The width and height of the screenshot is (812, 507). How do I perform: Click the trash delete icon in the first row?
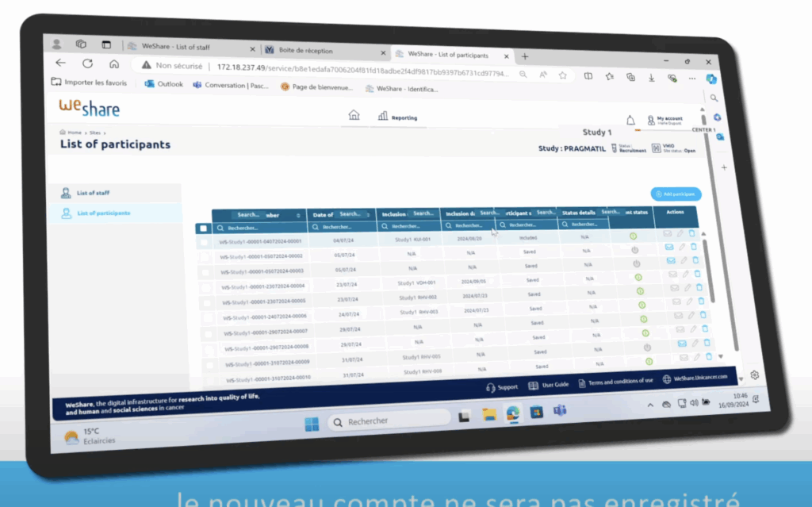692,233
